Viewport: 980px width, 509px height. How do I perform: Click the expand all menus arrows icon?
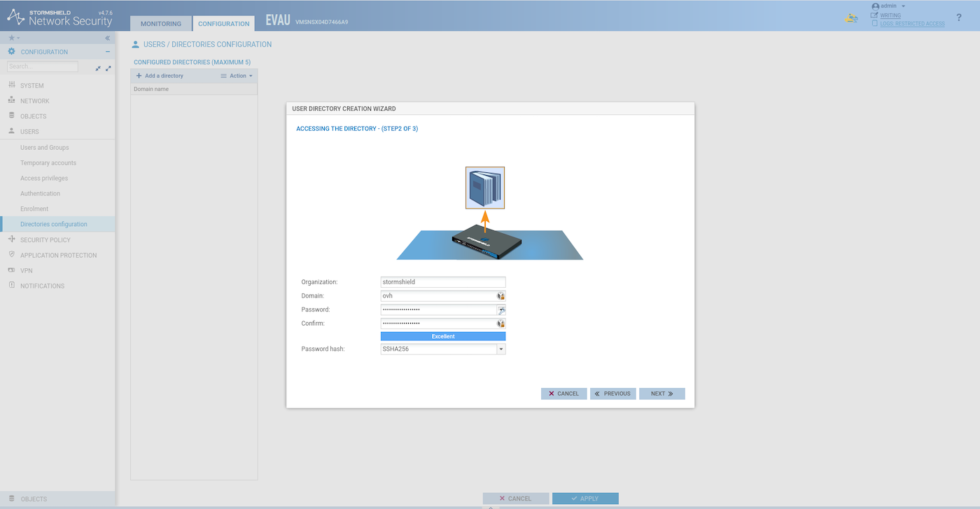point(108,68)
